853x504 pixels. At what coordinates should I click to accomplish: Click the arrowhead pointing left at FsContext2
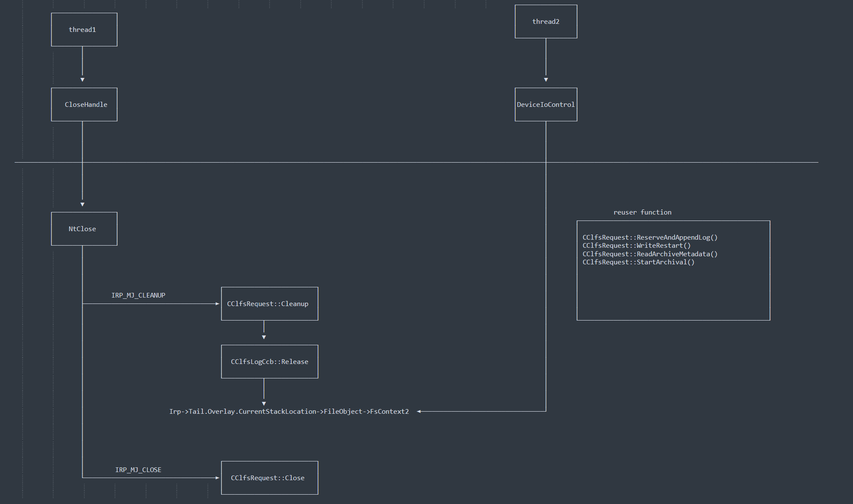coord(419,411)
